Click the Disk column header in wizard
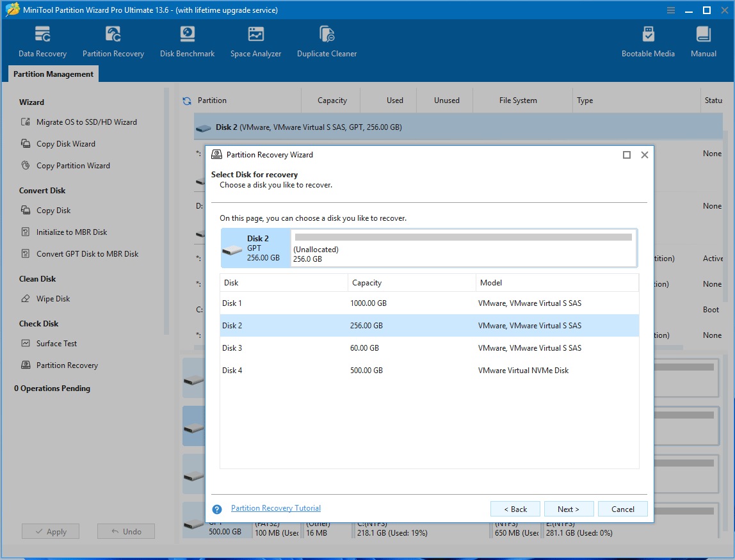The height and width of the screenshot is (560, 735). tap(284, 283)
